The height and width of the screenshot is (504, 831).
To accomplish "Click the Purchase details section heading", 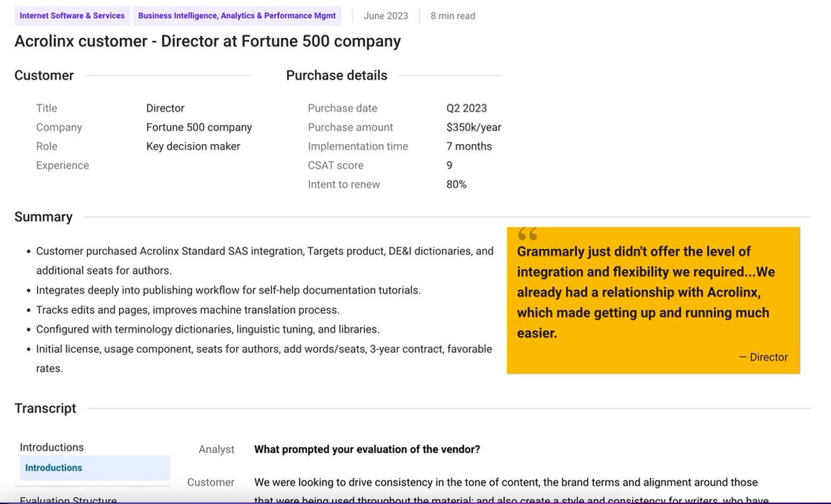I will pyautogui.click(x=336, y=76).
